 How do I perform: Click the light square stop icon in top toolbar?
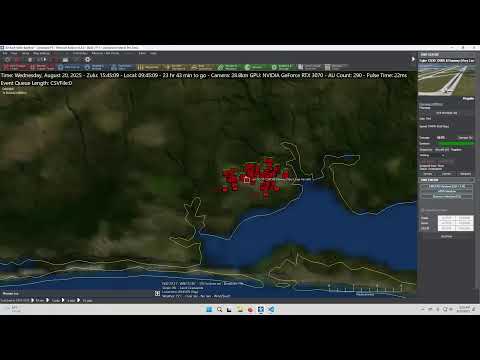point(30,60)
